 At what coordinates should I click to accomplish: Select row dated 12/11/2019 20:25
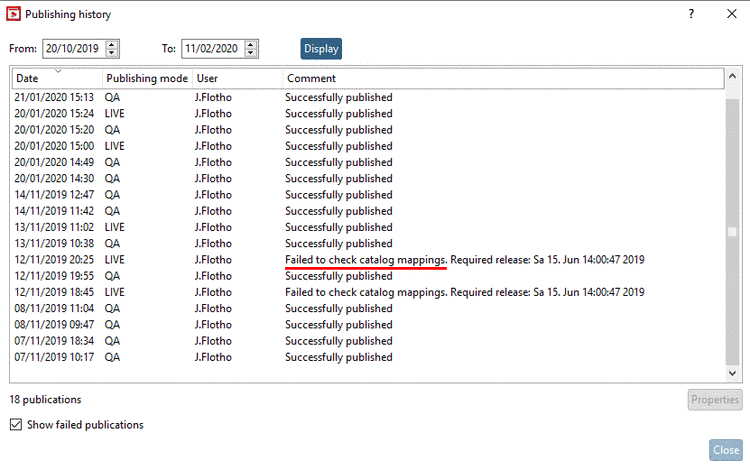click(367, 260)
